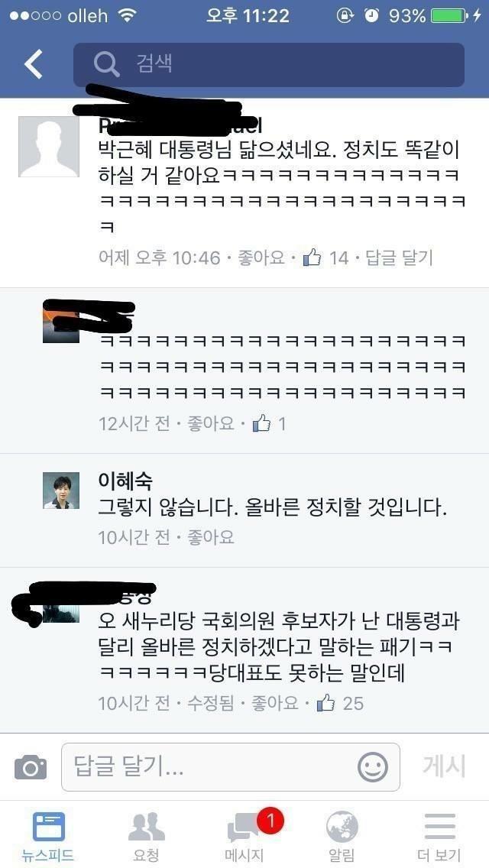Open 이혜숙's profile picture
489x868 pixels.
(x=61, y=491)
